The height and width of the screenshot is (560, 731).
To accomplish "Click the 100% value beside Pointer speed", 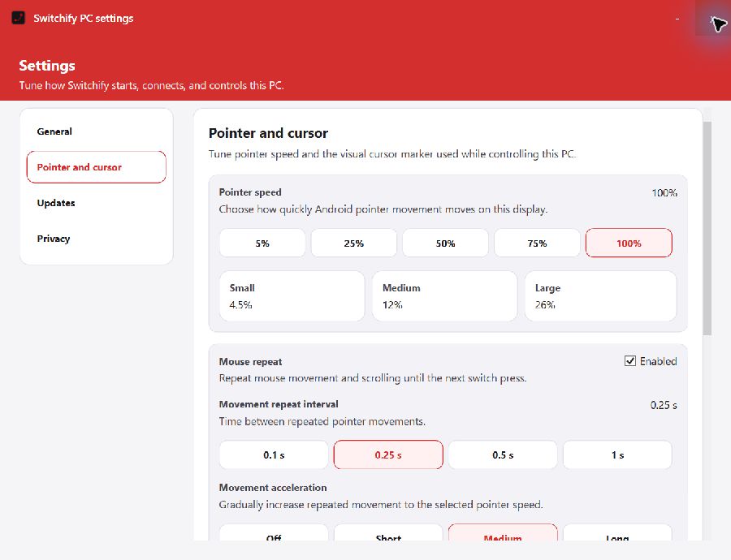I will click(664, 193).
